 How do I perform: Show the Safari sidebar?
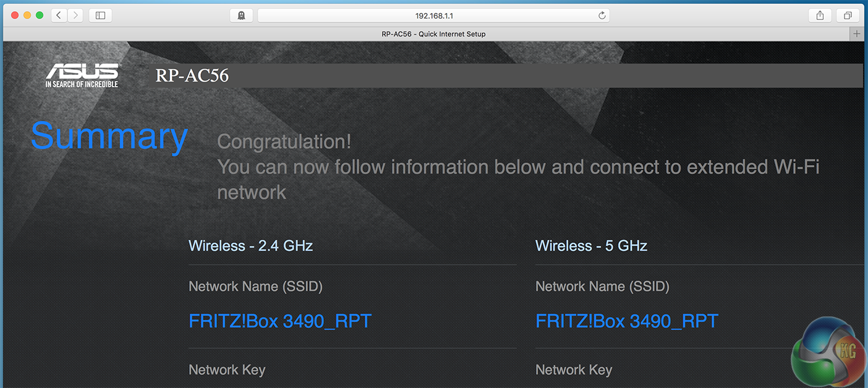coord(100,15)
